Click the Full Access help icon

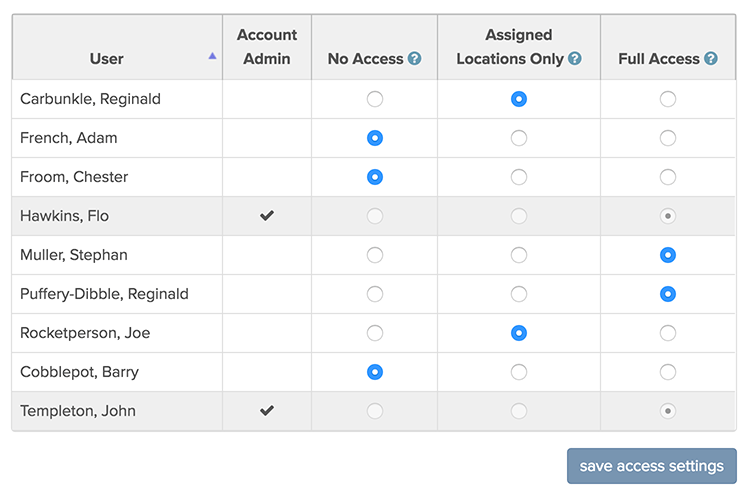click(711, 58)
